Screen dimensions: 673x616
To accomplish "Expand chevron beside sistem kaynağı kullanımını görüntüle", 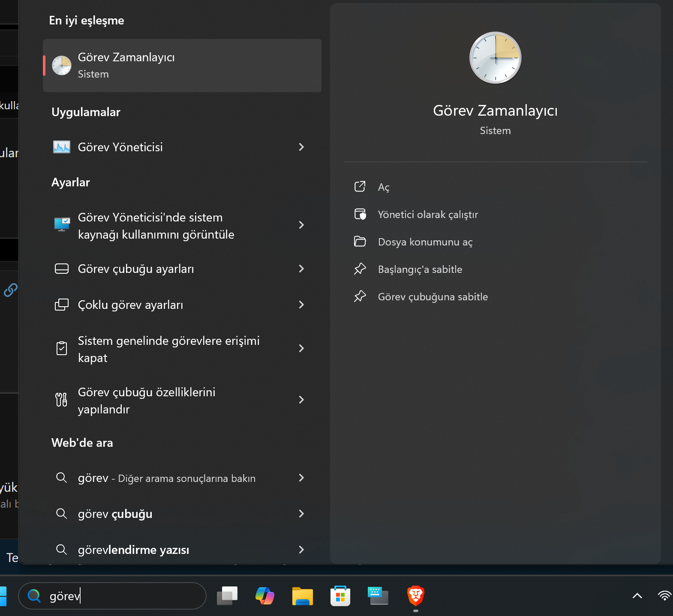I will [301, 225].
